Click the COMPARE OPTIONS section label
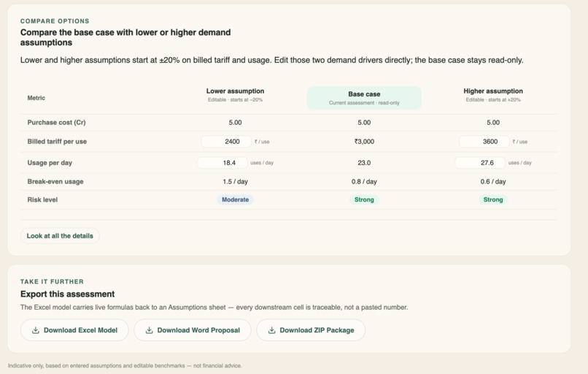The width and height of the screenshot is (588, 374). pos(55,21)
